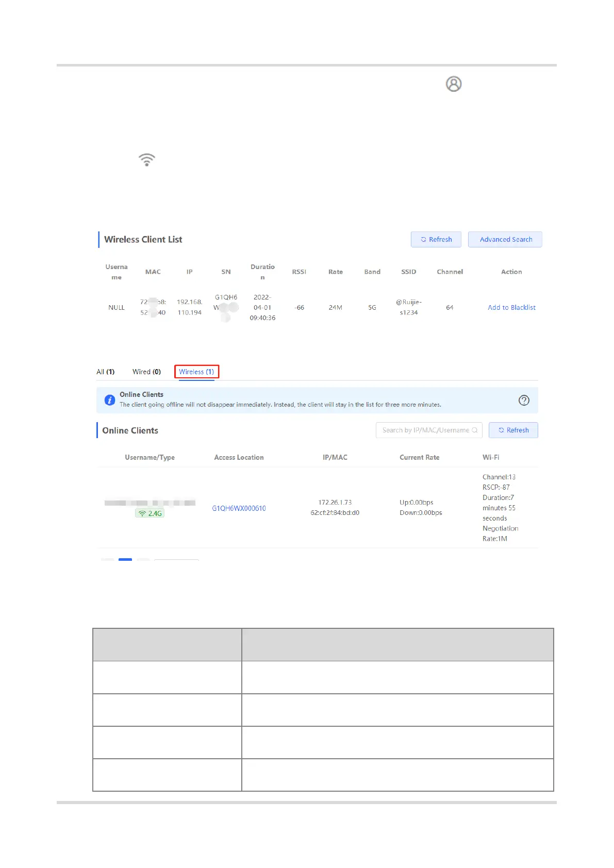Add the NULL client to Blacklist
The height and width of the screenshot is (868, 614).
(x=511, y=307)
